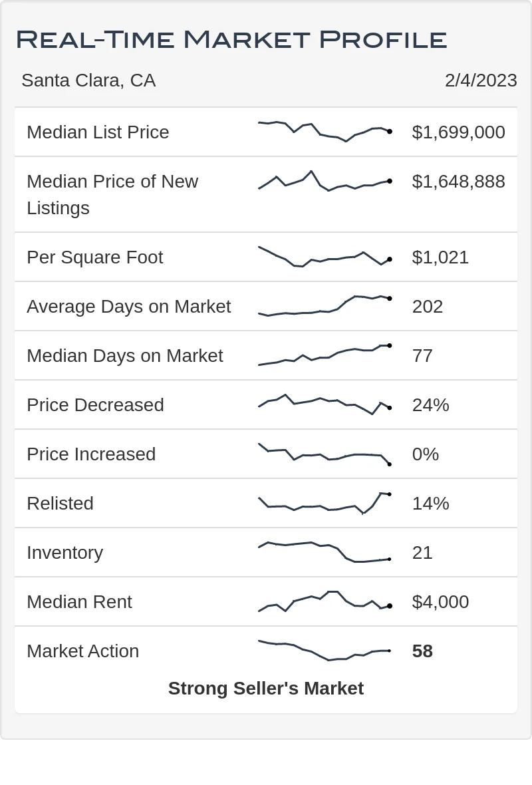Click the Market Action value 58
The image size is (532, 785).
coord(422,651)
